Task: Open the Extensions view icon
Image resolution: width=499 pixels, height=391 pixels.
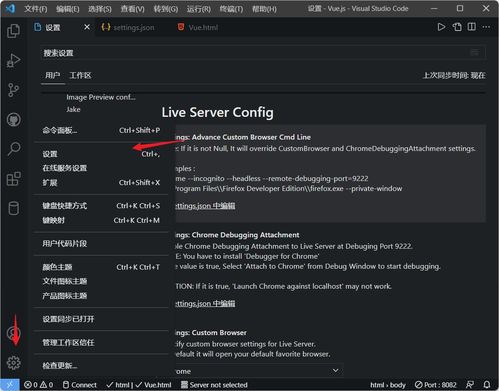Action: pyautogui.click(x=13, y=179)
